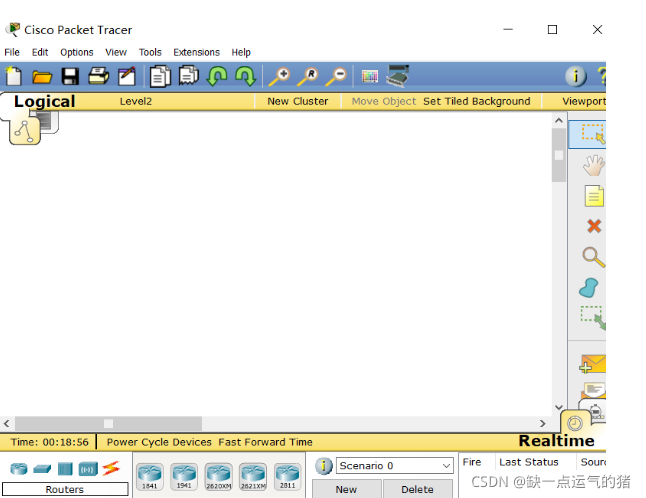The height and width of the screenshot is (498, 646).
Task: Select the 1941 router device
Action: pos(184,477)
